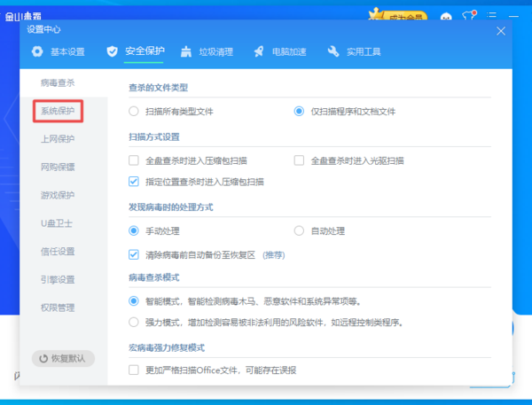The height and width of the screenshot is (405, 532).
Task: Click the broom icon for 垃圾清理
Action: pyautogui.click(x=185, y=51)
